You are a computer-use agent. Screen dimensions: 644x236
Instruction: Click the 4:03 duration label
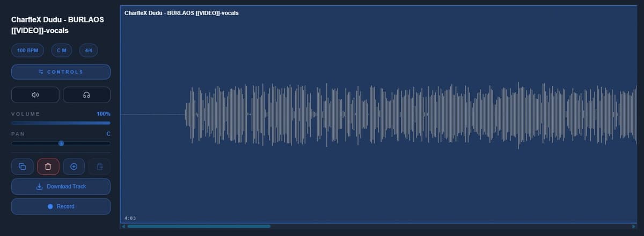tap(129, 218)
